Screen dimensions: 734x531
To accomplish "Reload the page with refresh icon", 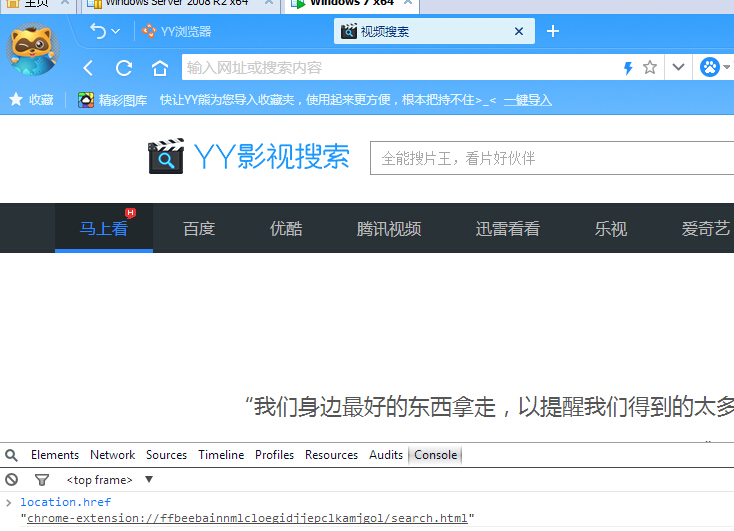I will [x=124, y=68].
